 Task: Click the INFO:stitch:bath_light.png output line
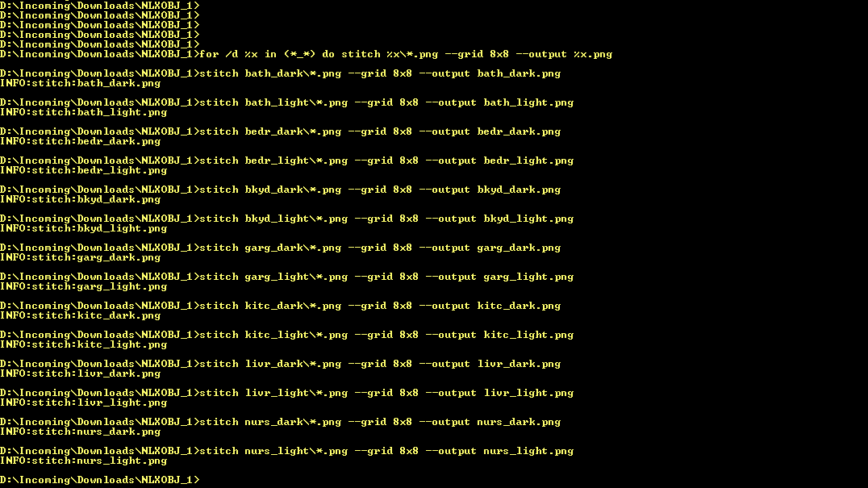(x=84, y=112)
